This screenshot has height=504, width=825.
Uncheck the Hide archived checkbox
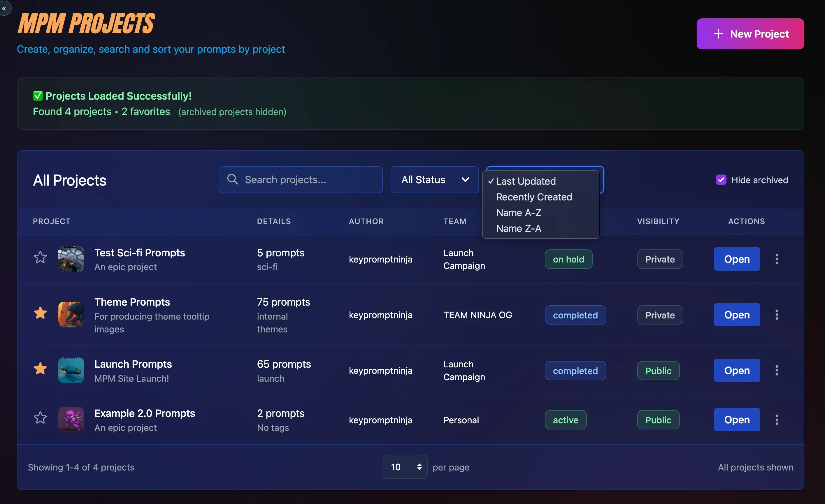tap(721, 180)
